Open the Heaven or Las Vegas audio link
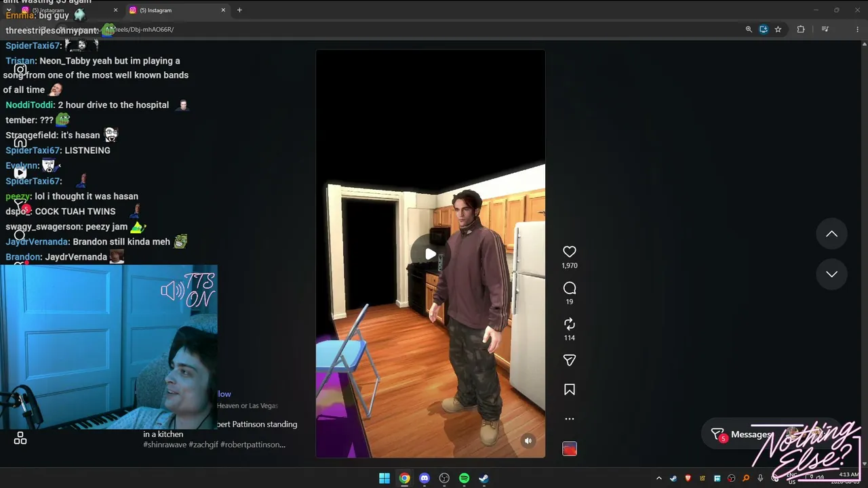 click(248, 405)
